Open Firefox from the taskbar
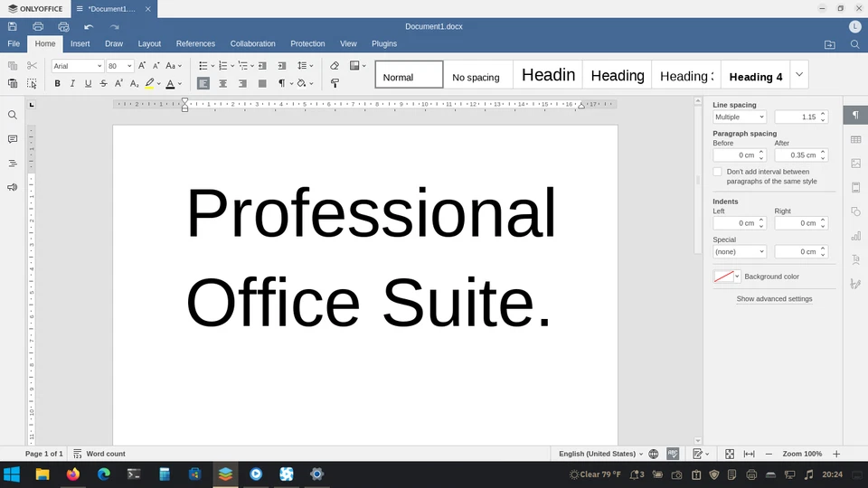Viewport: 868px width, 488px height. point(73,474)
